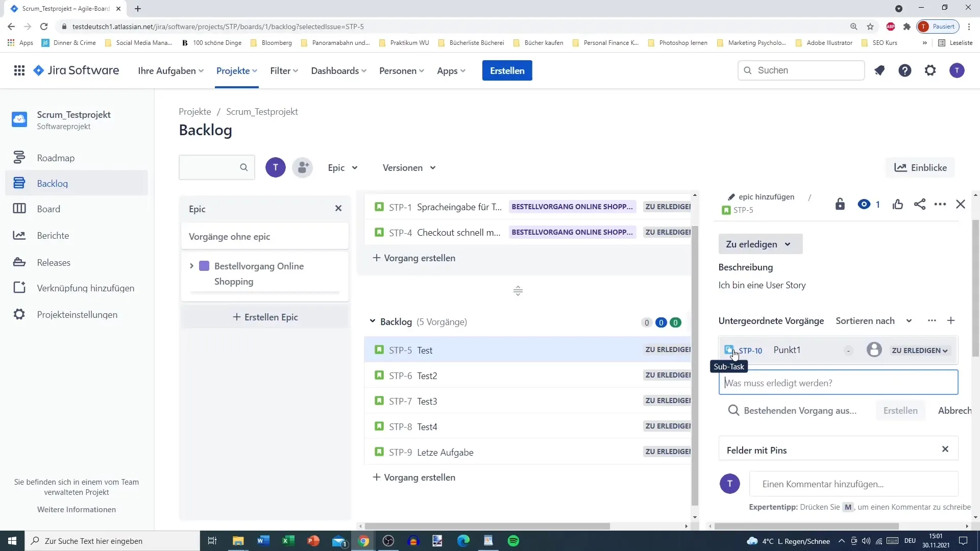
Task: Expand the Bestellvorgang Online Shopping epic
Action: pyautogui.click(x=191, y=266)
